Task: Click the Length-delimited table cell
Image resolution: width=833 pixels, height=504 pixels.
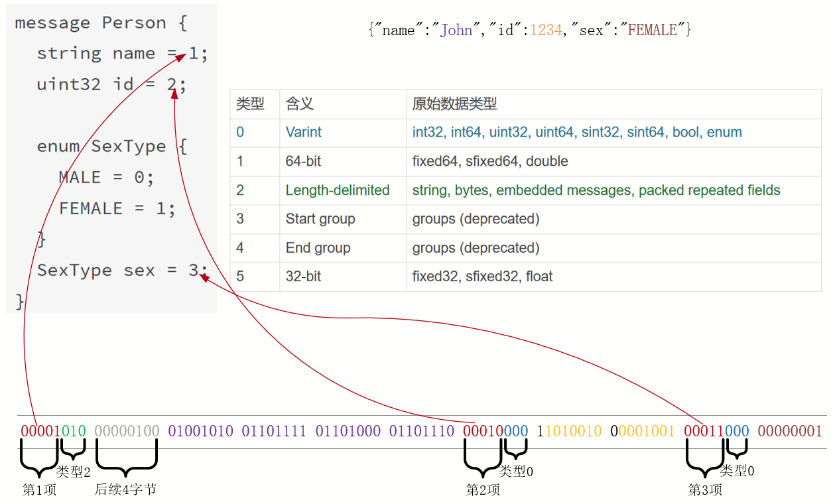Action: [x=337, y=190]
